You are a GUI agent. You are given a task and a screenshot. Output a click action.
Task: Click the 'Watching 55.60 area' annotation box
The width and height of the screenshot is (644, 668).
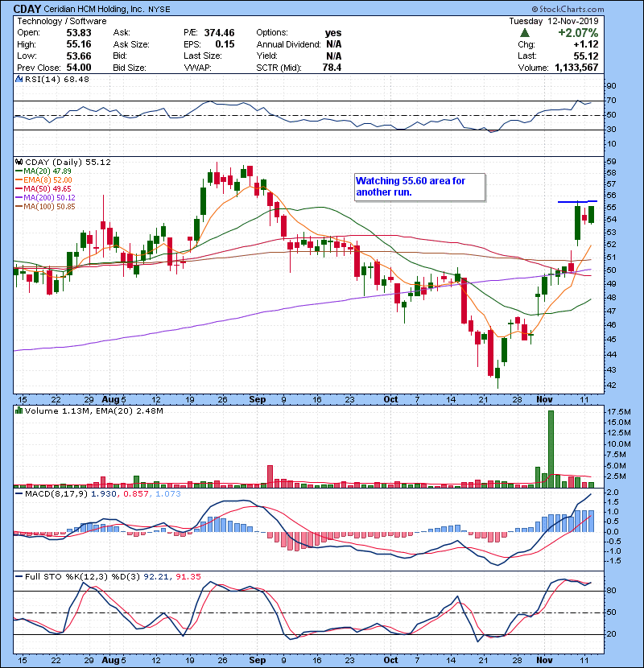419,187
